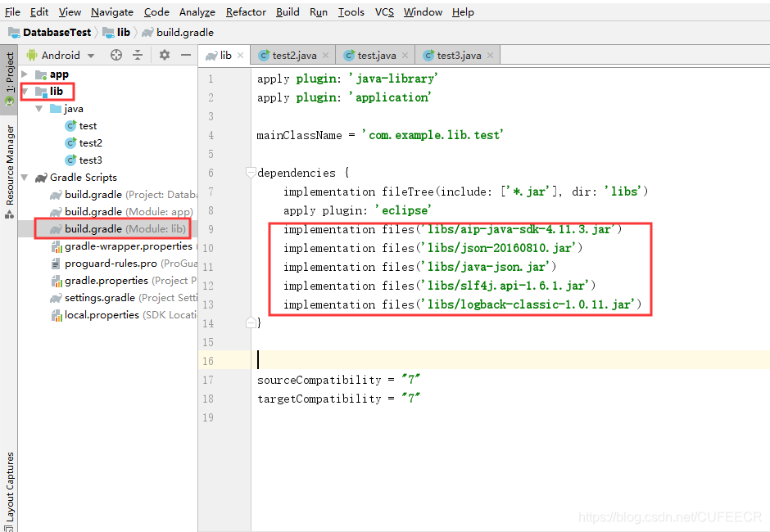Open the Tools menu
This screenshot has height=532, width=770.
click(x=351, y=11)
